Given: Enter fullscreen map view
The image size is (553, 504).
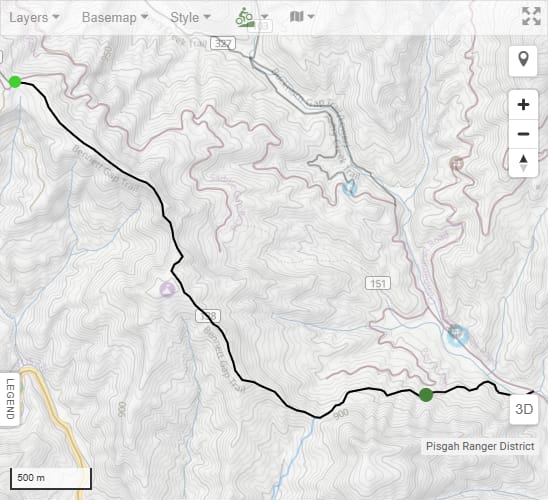Looking at the screenshot, I should [x=531, y=16].
